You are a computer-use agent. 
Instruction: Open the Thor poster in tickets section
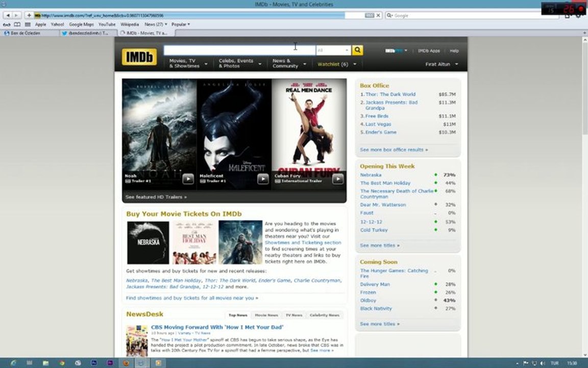(240, 243)
